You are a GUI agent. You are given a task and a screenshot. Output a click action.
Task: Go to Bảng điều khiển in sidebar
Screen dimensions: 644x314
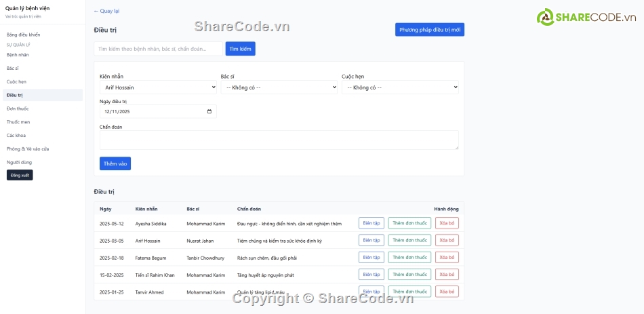tap(24, 35)
